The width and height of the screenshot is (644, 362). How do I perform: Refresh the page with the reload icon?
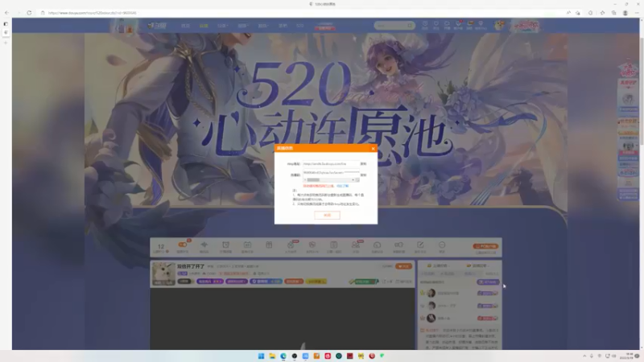point(29,13)
